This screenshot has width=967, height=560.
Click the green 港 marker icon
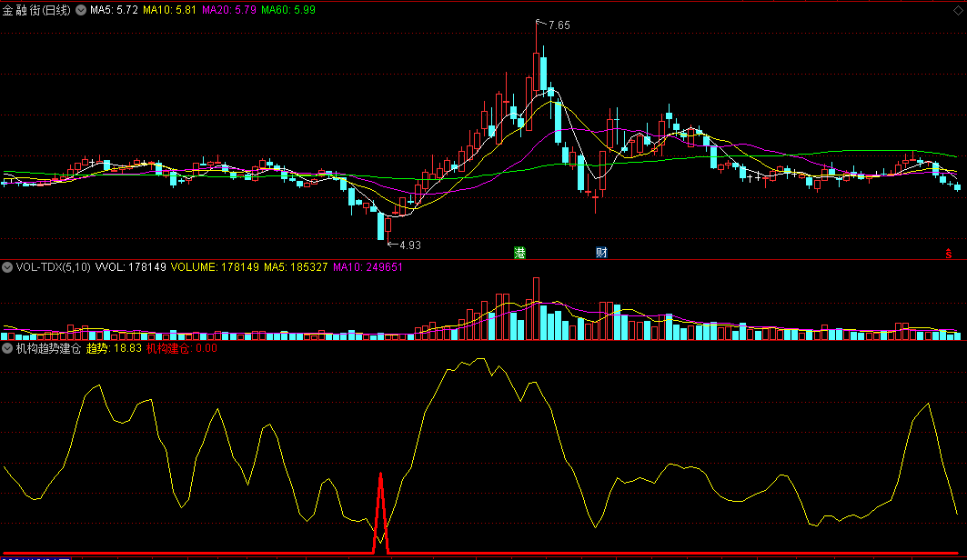tap(519, 253)
